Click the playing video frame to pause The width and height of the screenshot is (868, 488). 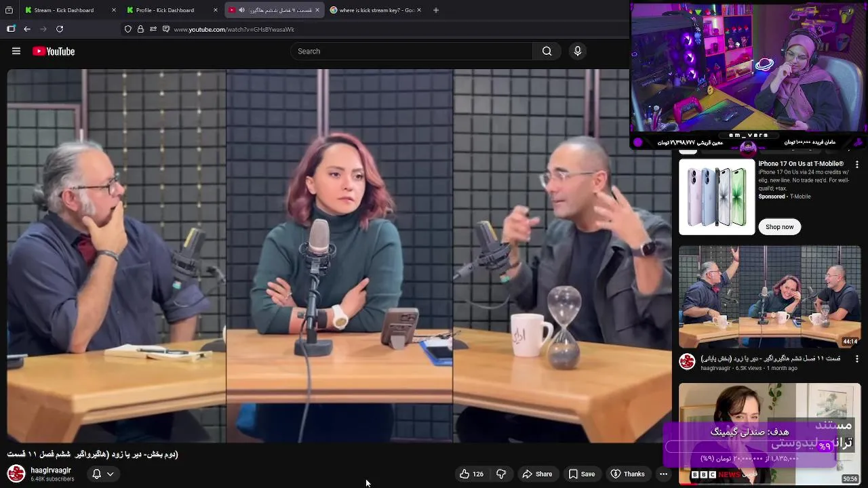[339, 256]
